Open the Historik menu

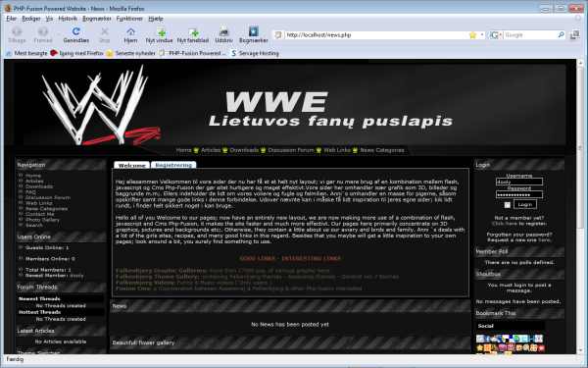pos(68,19)
